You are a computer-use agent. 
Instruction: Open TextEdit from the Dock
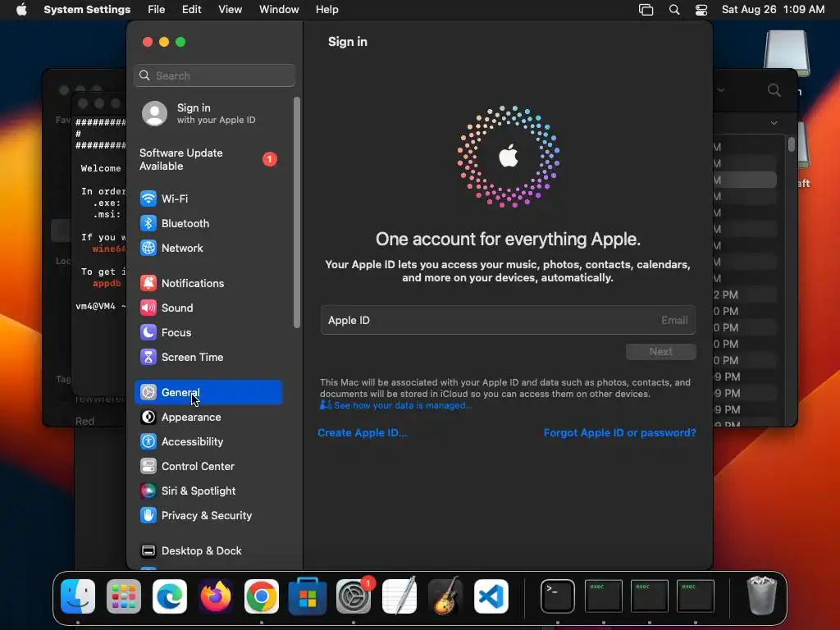(x=399, y=596)
